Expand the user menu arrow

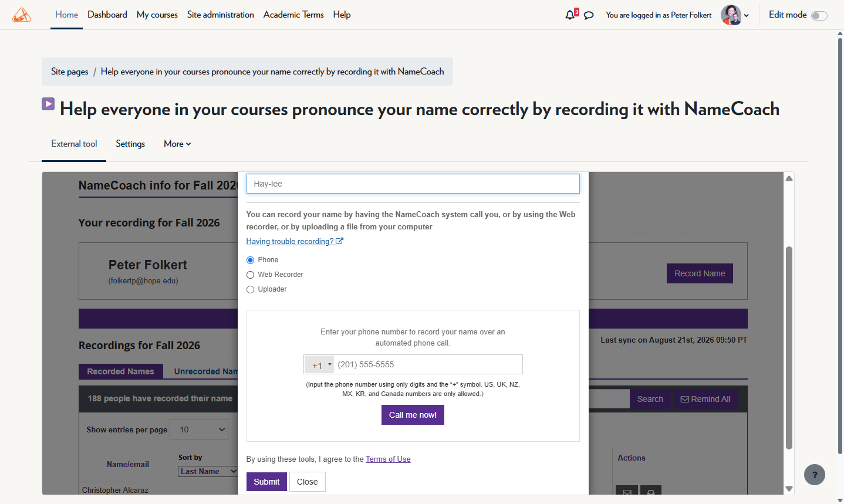(x=747, y=16)
